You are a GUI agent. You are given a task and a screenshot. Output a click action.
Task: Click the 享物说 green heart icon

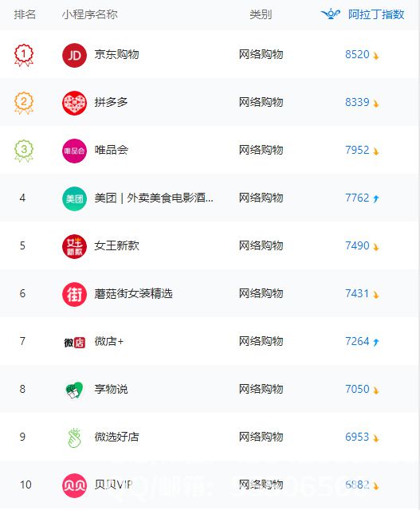tap(74, 390)
